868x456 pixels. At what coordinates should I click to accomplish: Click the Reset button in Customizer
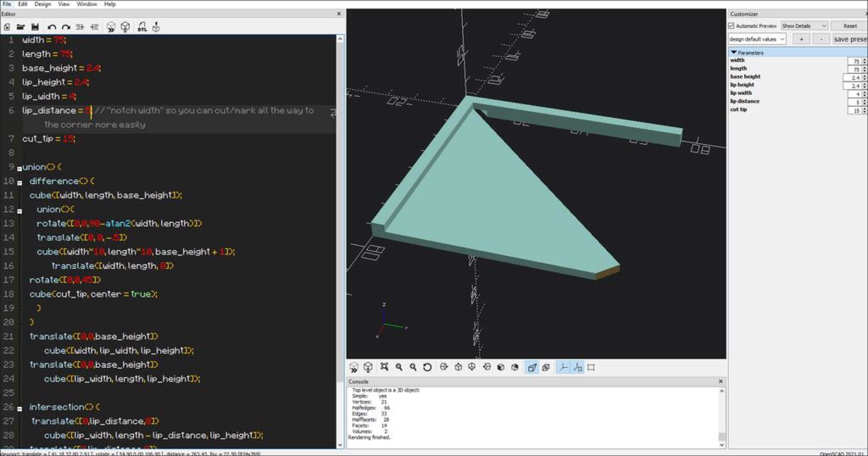[x=850, y=26]
